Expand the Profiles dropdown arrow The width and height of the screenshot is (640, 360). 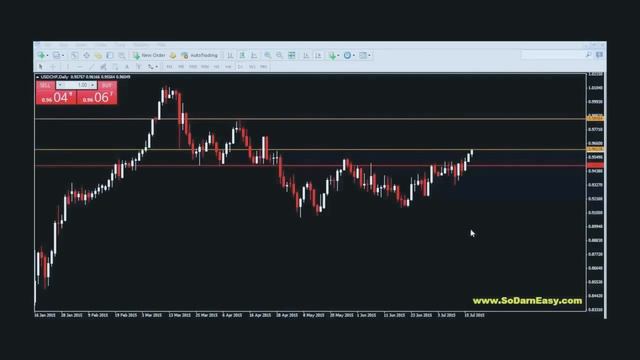pyautogui.click(x=62, y=56)
